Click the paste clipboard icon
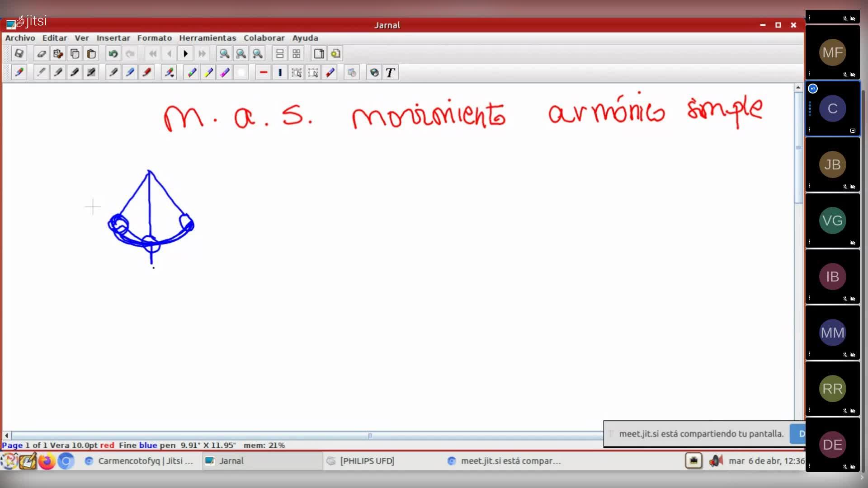 (91, 54)
